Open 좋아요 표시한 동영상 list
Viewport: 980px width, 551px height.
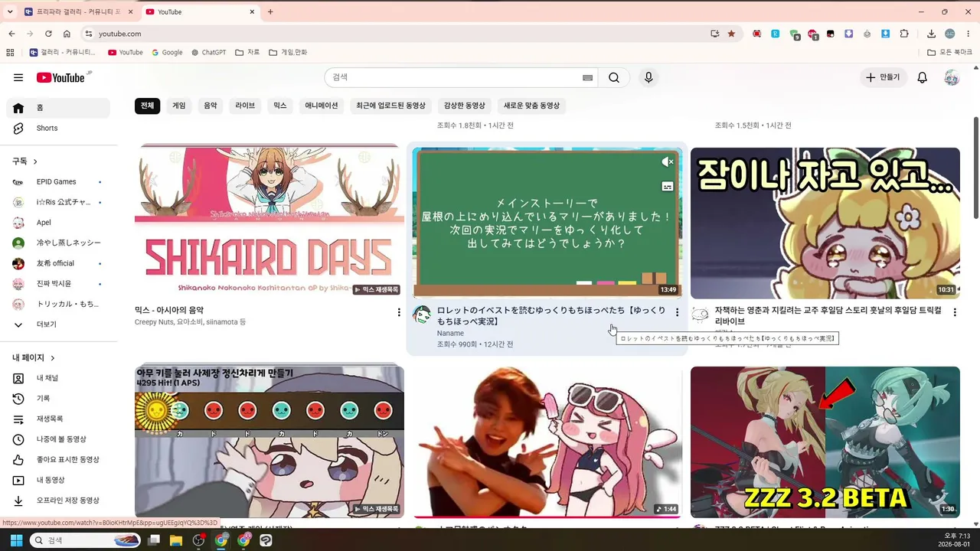tap(58, 459)
